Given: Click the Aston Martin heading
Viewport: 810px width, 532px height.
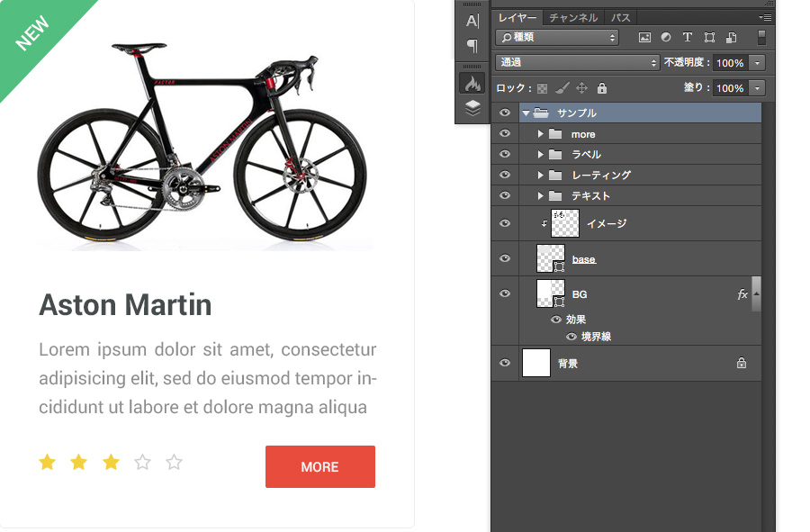Looking at the screenshot, I should pos(125,305).
